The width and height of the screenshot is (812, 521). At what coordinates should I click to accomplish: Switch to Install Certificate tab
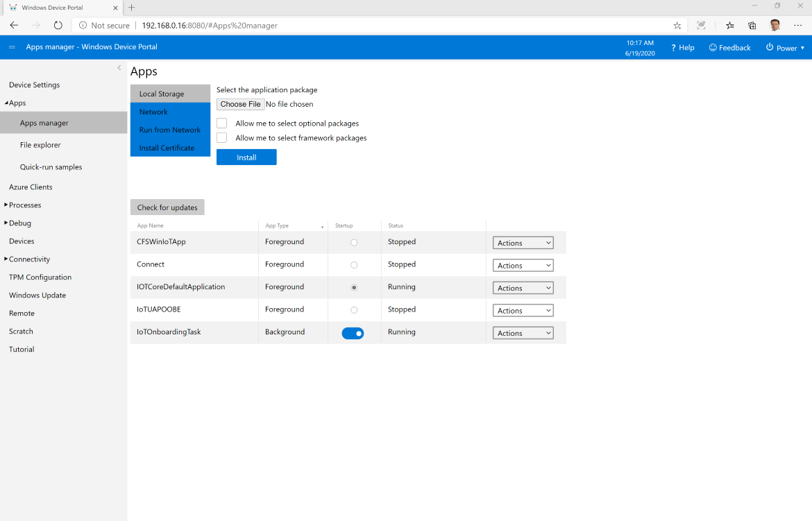[170, 148]
